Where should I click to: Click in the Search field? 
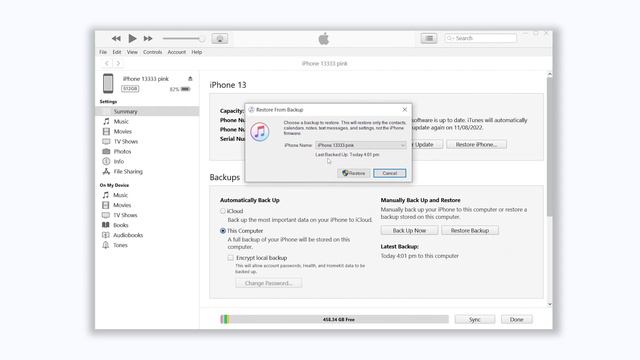[x=480, y=38]
